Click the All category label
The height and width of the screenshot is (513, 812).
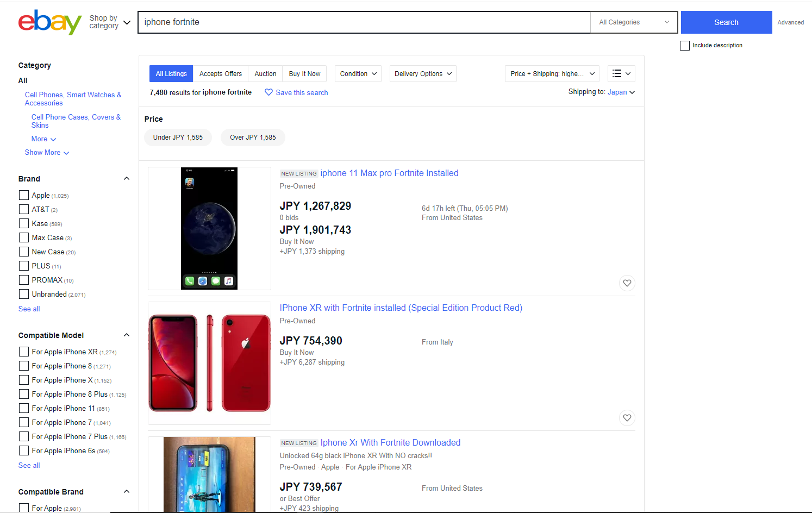coord(22,80)
